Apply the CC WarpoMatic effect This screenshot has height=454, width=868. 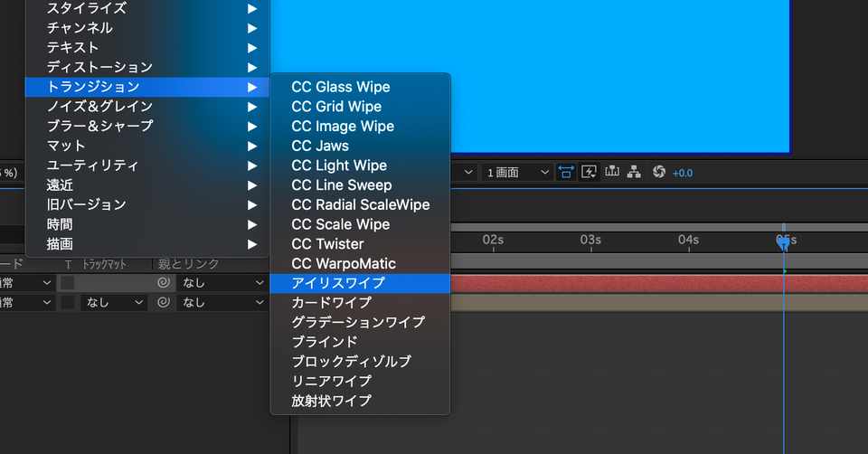(361, 263)
